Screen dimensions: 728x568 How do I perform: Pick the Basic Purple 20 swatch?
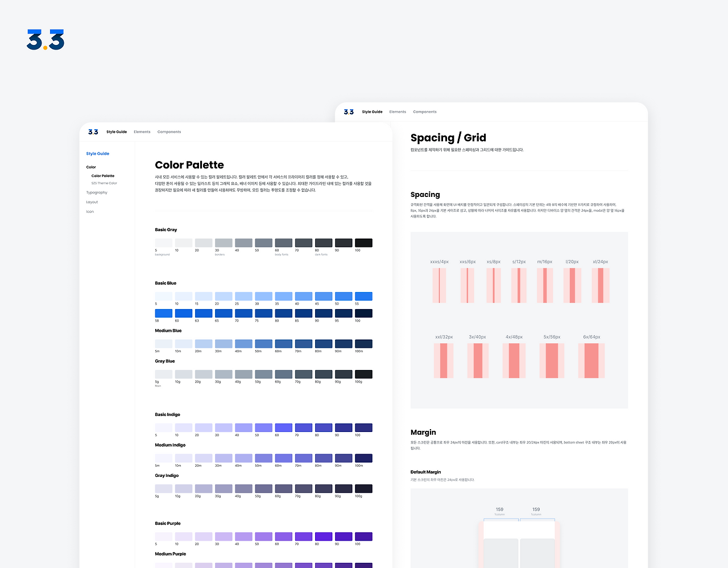coord(204,537)
